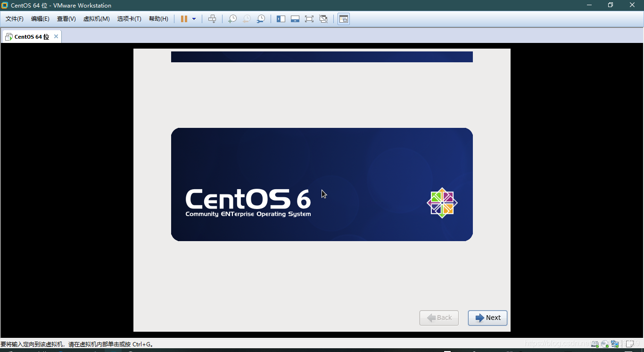Click the Unity mode icon
This screenshot has width=644, height=352.
pyautogui.click(x=323, y=19)
